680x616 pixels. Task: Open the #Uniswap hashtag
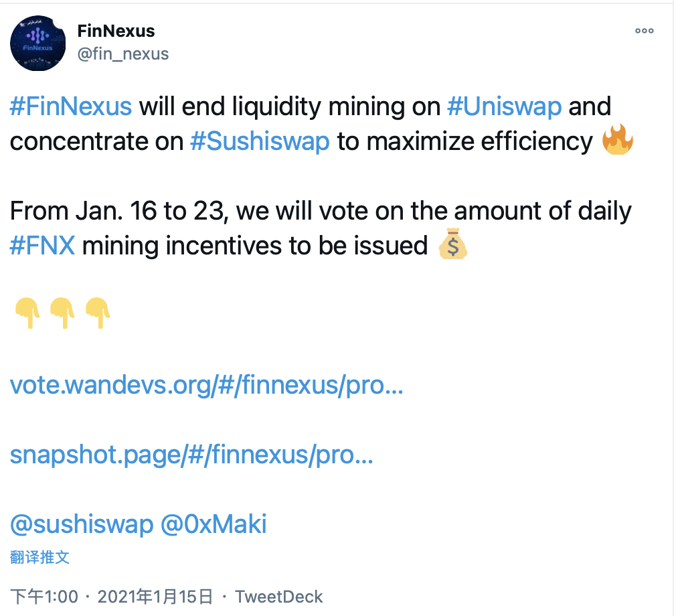(505, 107)
